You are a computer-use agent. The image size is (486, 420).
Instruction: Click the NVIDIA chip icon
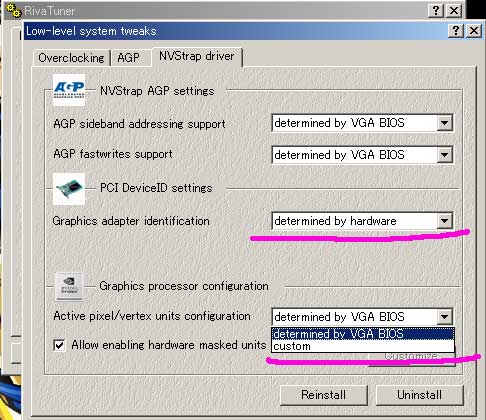point(69,286)
